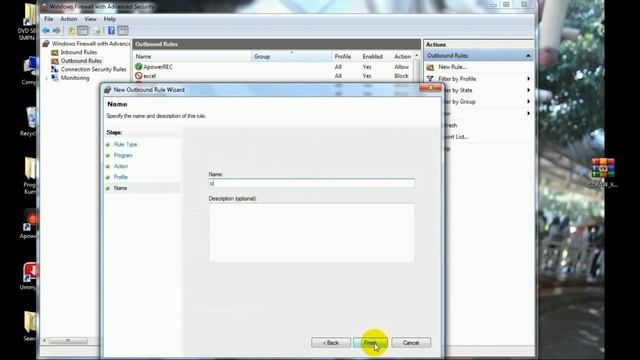Select the Name step in wizard sidebar
This screenshot has height=360, width=640.
tap(120, 188)
